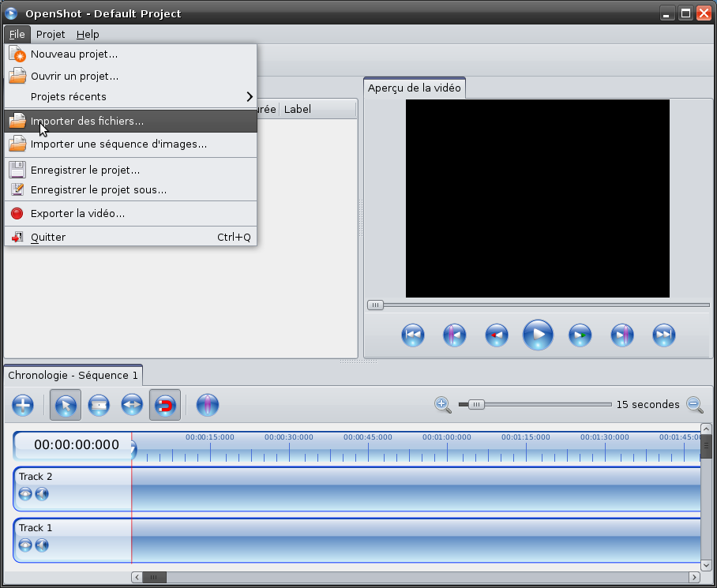Click the zoom out magnifier icon
Screen dimensions: 717x588
click(694, 405)
